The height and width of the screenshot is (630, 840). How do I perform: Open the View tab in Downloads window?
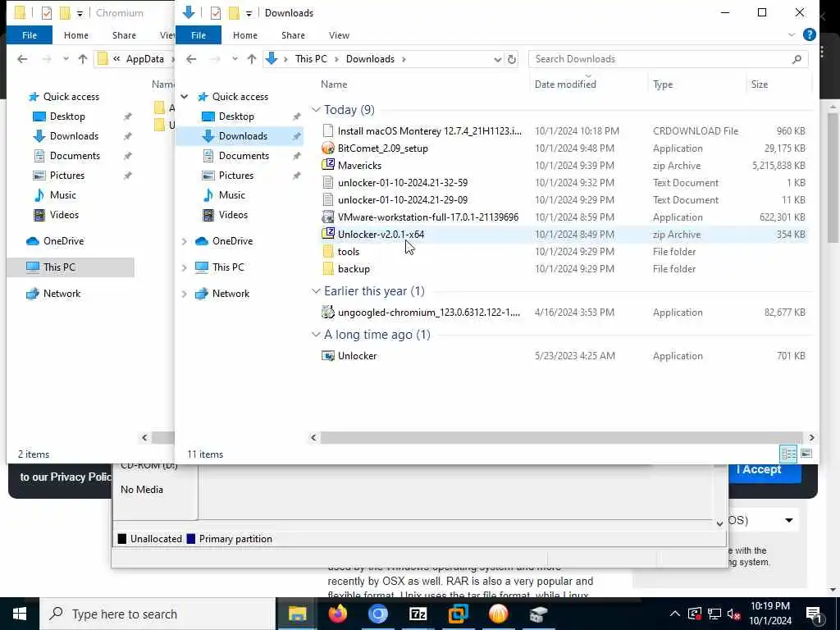pos(339,34)
